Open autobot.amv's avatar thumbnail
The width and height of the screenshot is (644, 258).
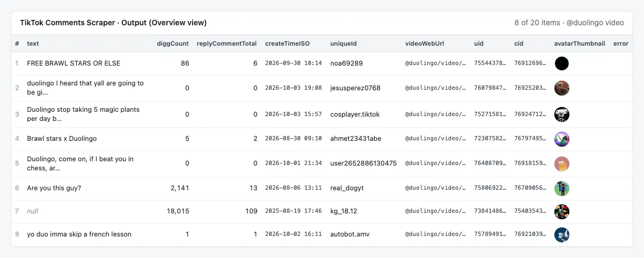(x=562, y=235)
